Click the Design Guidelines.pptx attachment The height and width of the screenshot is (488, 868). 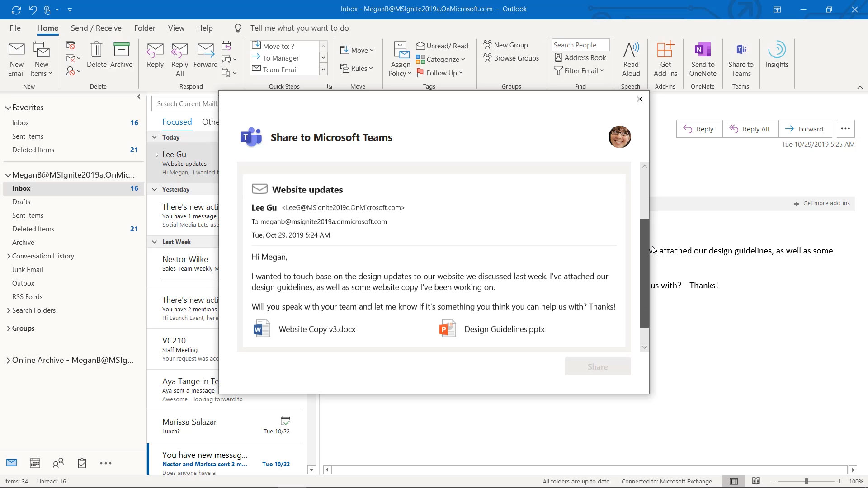492,329
